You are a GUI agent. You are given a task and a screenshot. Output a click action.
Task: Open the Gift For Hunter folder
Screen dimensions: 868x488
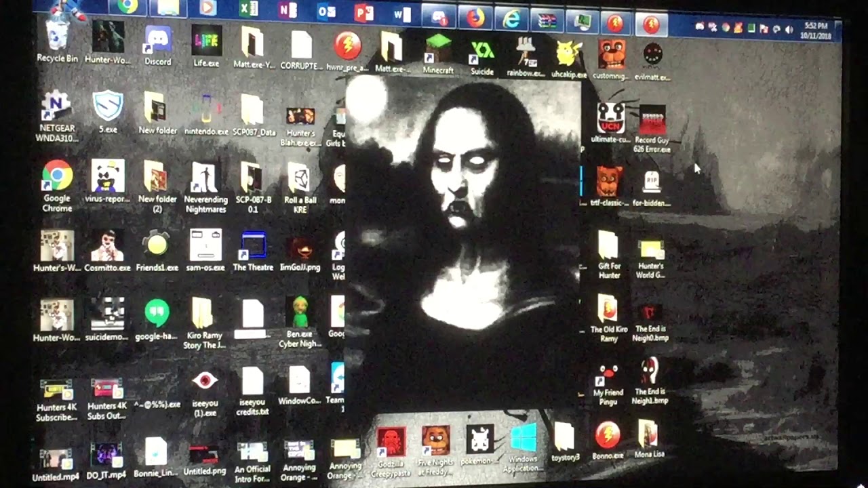click(x=609, y=255)
